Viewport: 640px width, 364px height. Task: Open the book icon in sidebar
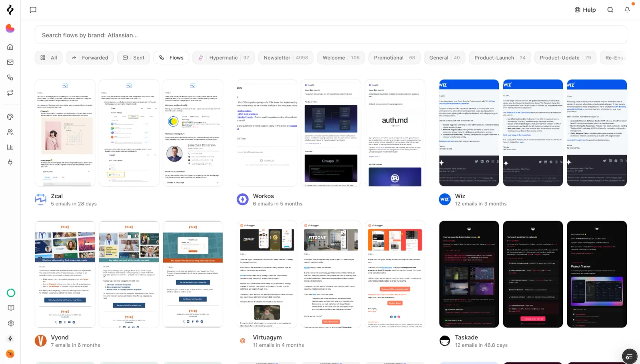(x=11, y=308)
